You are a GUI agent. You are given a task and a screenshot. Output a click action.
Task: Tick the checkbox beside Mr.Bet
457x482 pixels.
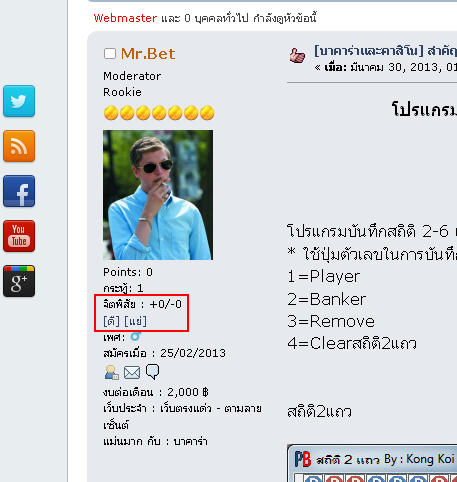point(110,53)
